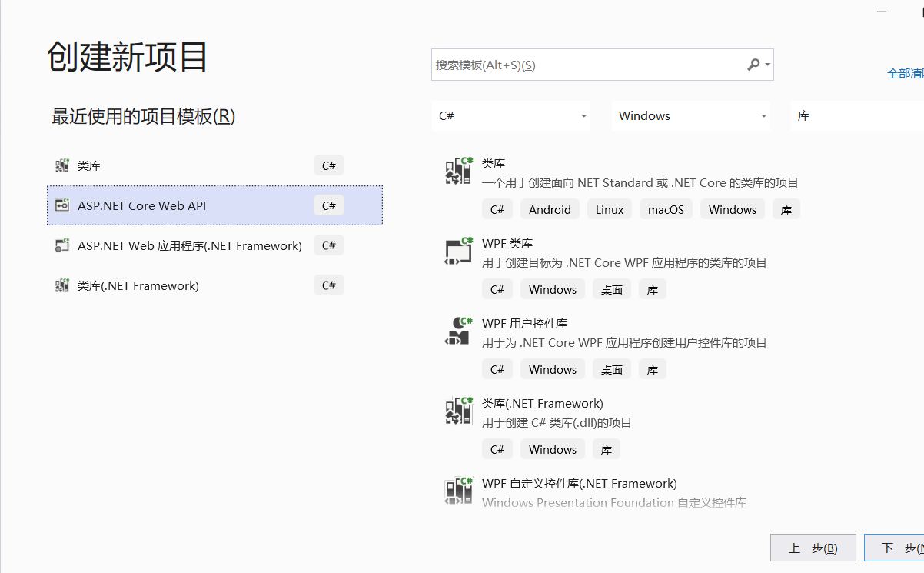
Task: Click the results 类库(.NET Framework) icon
Action: (458, 411)
